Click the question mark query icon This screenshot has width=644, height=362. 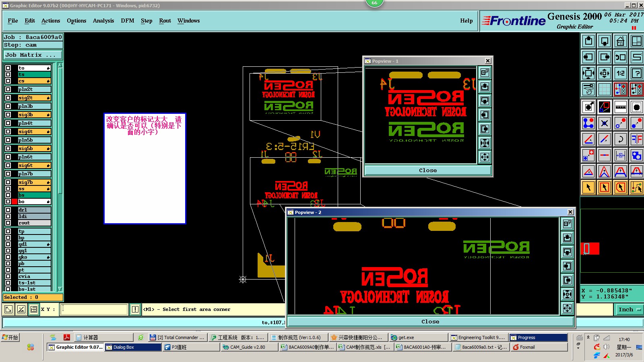[637, 73]
